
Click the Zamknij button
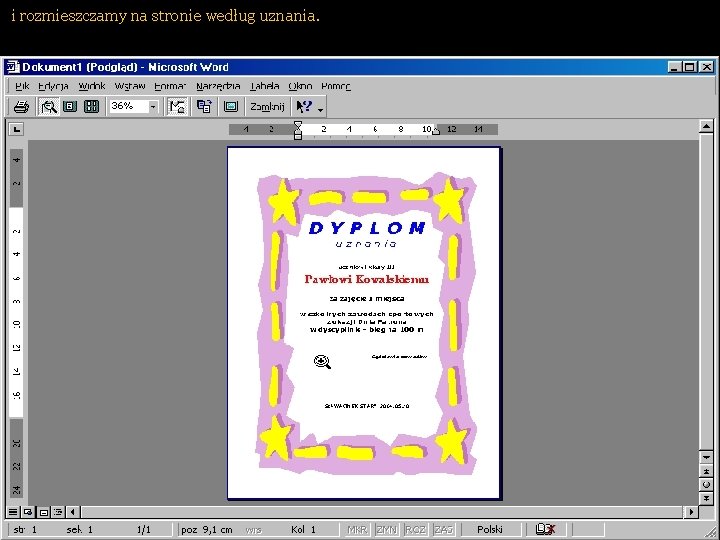267,107
